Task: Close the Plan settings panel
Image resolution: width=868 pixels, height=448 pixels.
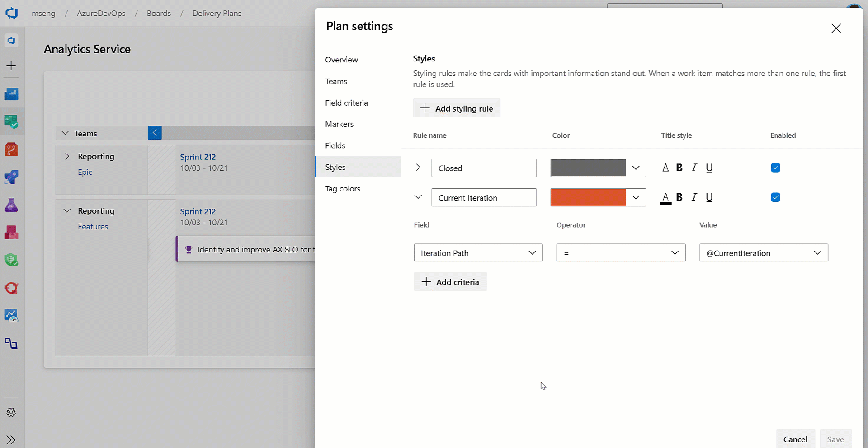Action: pos(836,28)
